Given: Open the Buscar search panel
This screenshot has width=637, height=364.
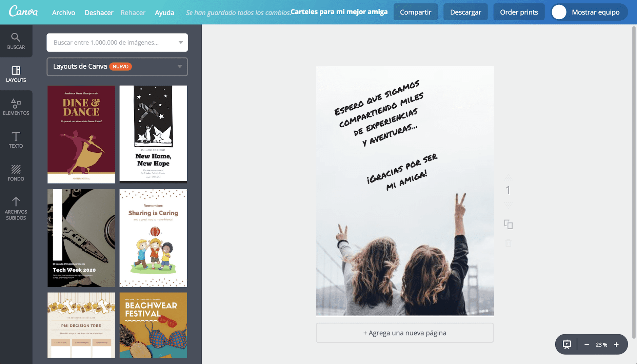Looking at the screenshot, I should pos(16,41).
